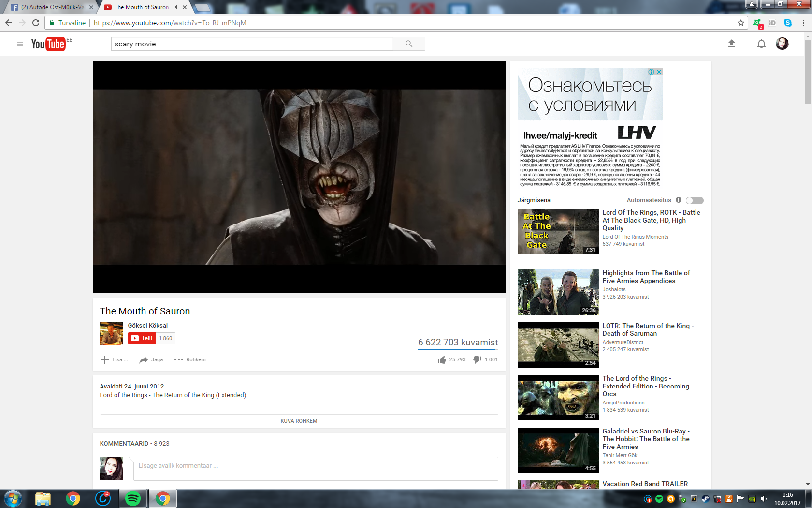The height and width of the screenshot is (508, 812).
Task: Go to the YouTube home logo
Action: pyautogui.click(x=48, y=44)
